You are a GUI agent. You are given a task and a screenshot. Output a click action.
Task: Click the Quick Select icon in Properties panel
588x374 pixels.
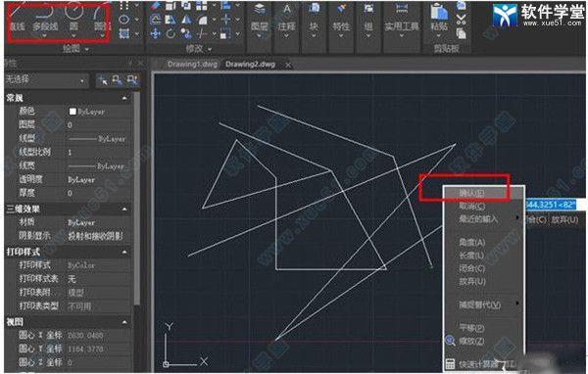pyautogui.click(x=132, y=80)
